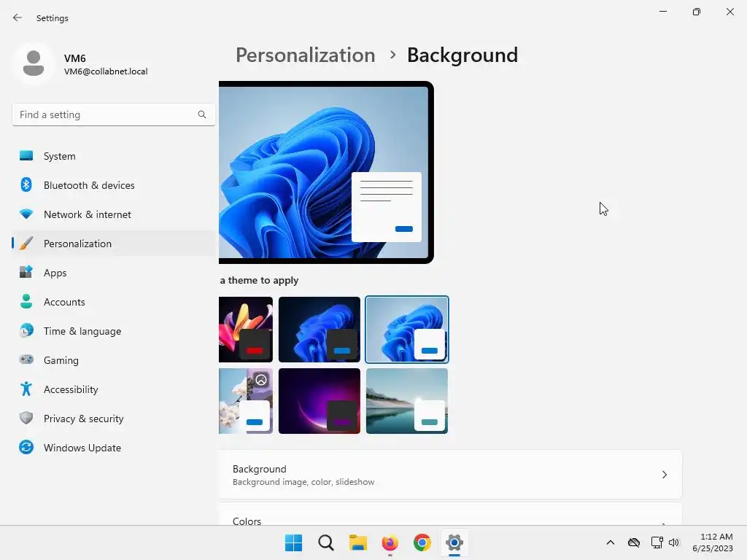
Task: Open Network & internet category
Action: pos(113,214)
